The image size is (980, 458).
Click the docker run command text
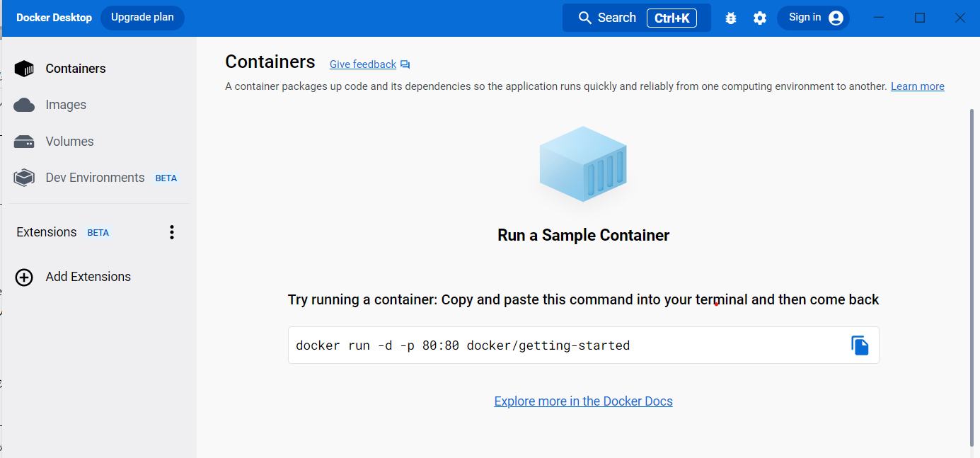tap(463, 345)
